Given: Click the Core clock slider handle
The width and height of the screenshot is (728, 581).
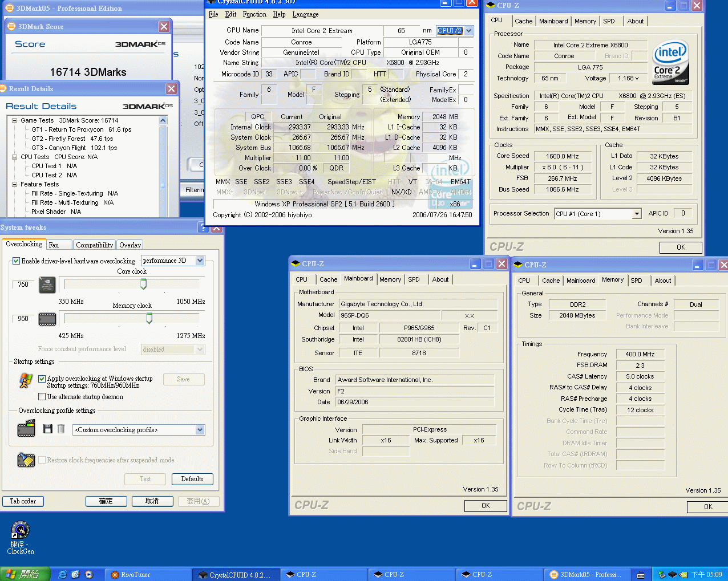Looking at the screenshot, I should coord(143,284).
